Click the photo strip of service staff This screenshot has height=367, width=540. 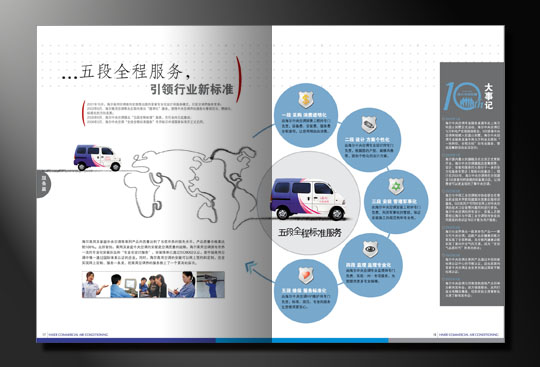153,284
